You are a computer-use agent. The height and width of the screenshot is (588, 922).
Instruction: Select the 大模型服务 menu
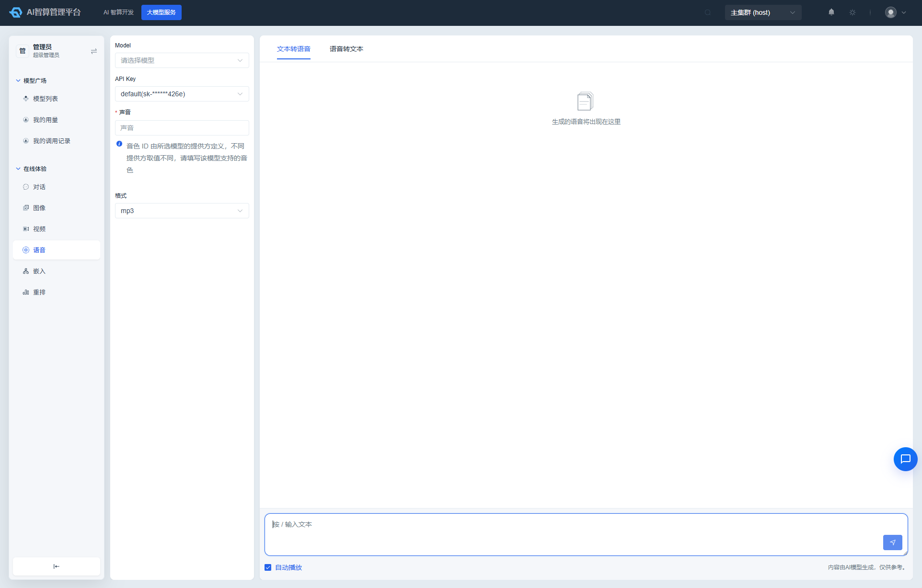pyautogui.click(x=161, y=12)
